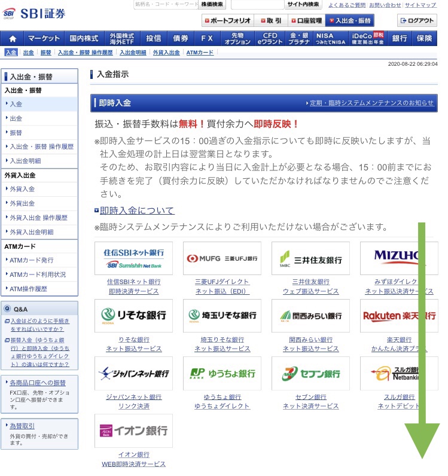Click the ログアウト button
The width and height of the screenshot is (448, 476).
tap(417, 21)
